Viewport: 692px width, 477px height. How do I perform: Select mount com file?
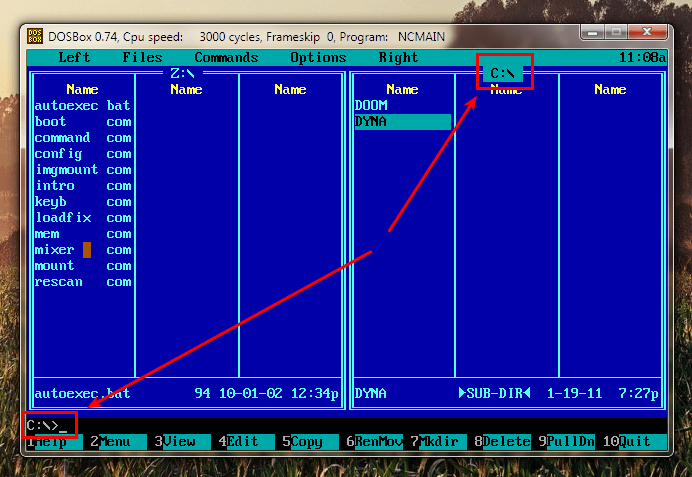83,266
